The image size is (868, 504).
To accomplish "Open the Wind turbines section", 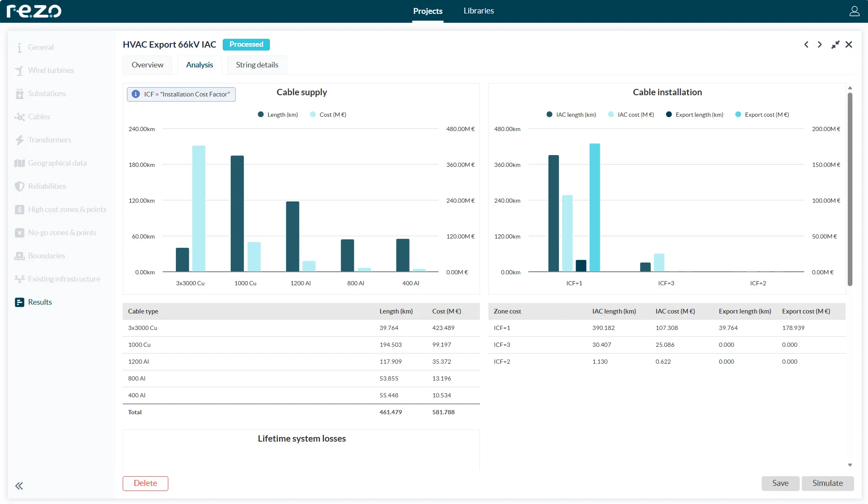I will (51, 70).
